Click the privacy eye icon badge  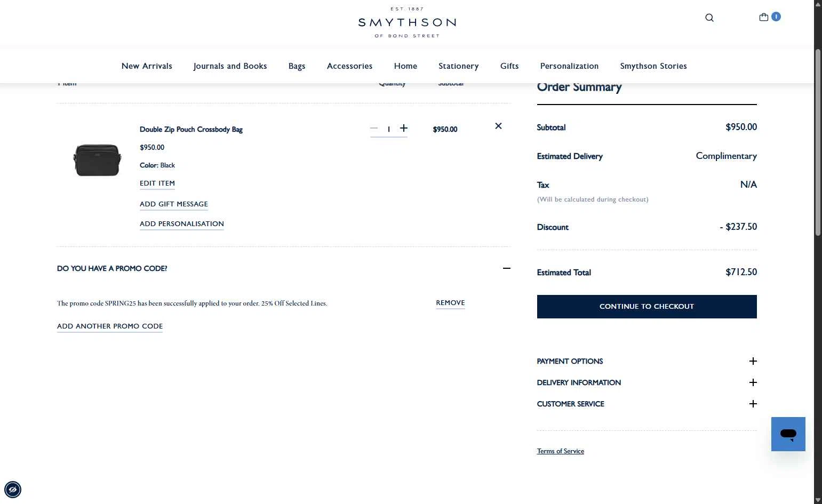(x=13, y=489)
